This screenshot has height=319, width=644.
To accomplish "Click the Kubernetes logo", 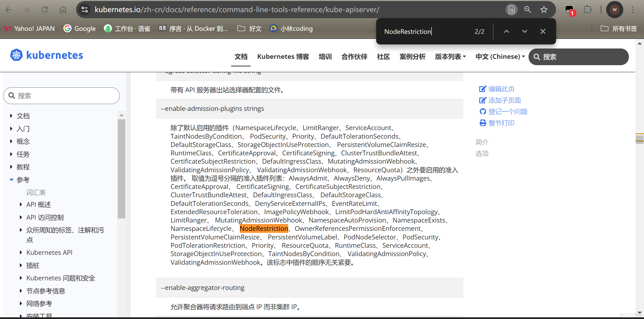I will (46, 55).
